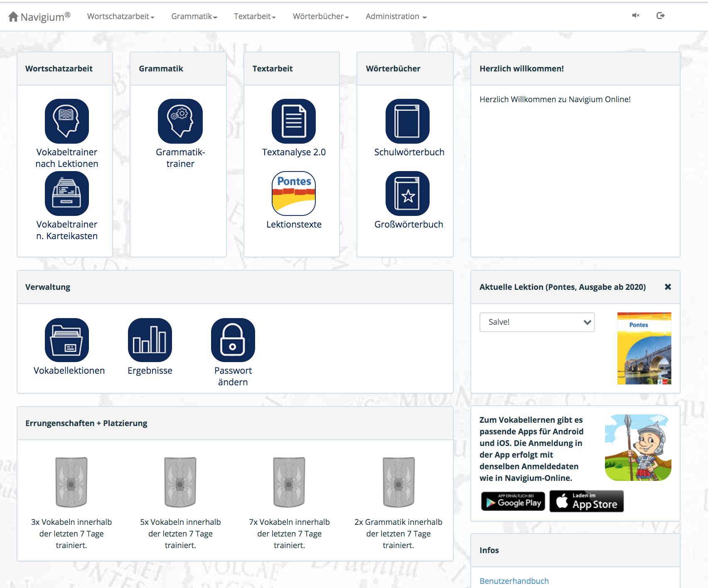The width and height of the screenshot is (708, 588).
Task: Open the Schulwörterbuch book icon
Action: click(408, 121)
